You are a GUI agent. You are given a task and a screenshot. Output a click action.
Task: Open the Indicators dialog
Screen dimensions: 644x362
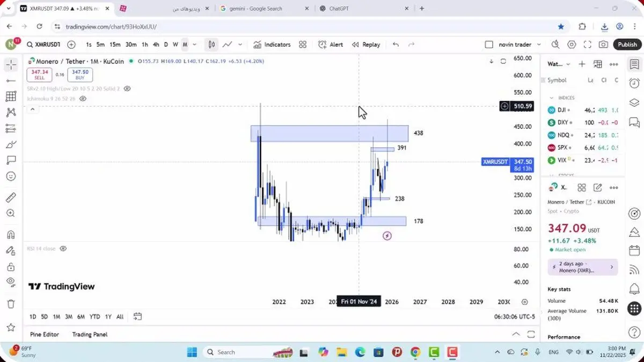272,45
